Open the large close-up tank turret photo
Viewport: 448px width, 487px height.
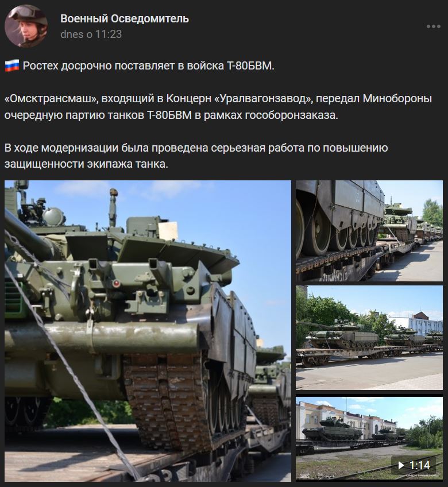(x=148, y=331)
